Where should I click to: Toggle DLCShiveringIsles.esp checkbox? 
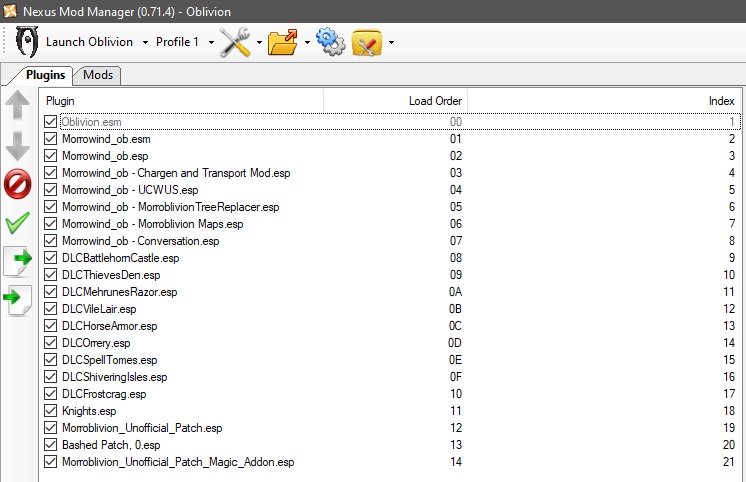pos(50,377)
